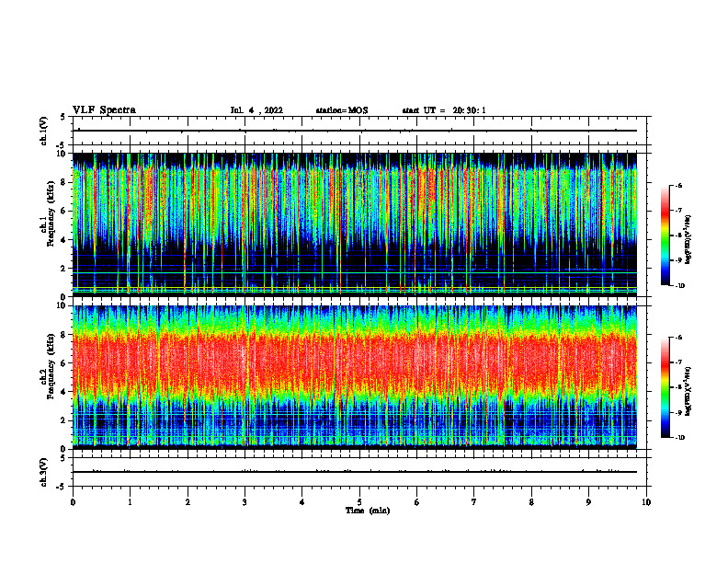This screenshot has height=563, width=728.
Task: Click time axis tick label "5"
Action: [359, 502]
